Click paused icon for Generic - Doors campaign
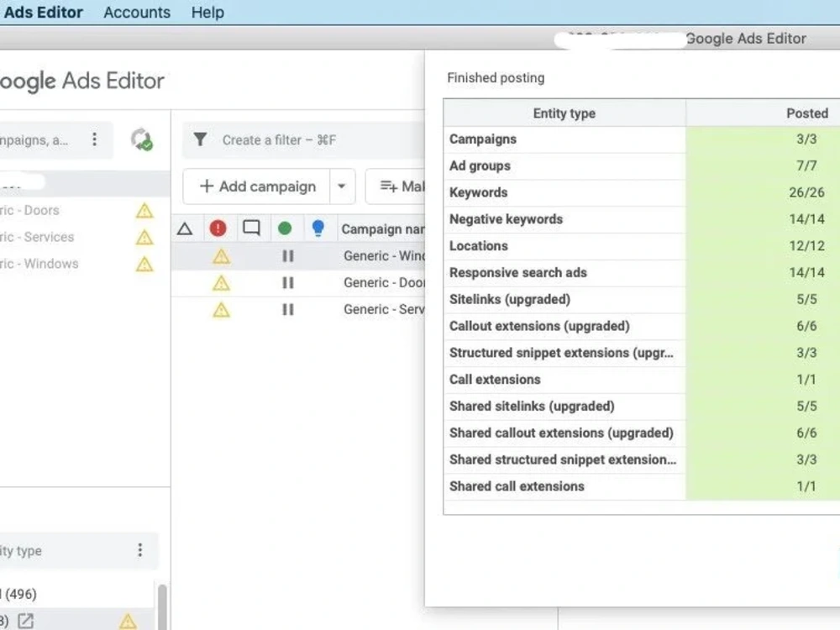840x630 pixels. tap(287, 283)
